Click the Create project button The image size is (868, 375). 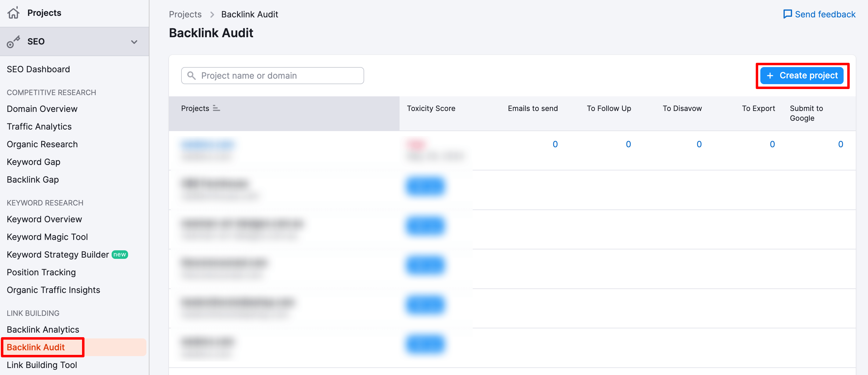(802, 76)
